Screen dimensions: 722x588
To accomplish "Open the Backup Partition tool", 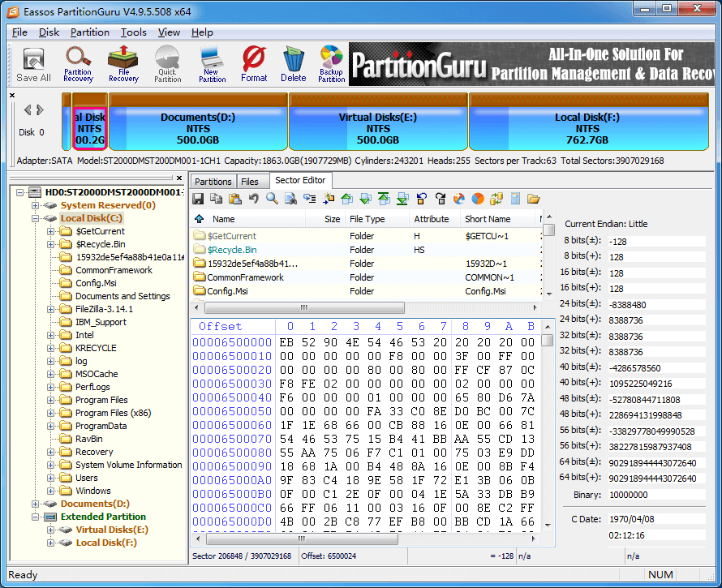I will [x=331, y=64].
